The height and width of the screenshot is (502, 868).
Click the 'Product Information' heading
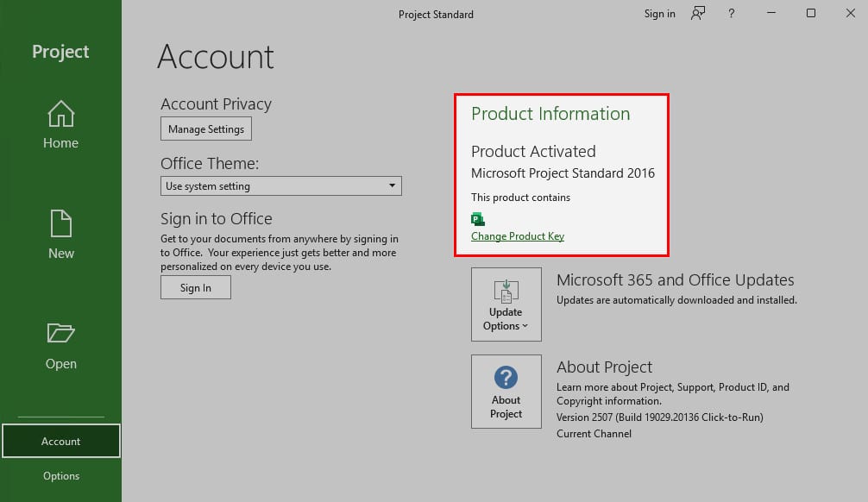(x=550, y=114)
